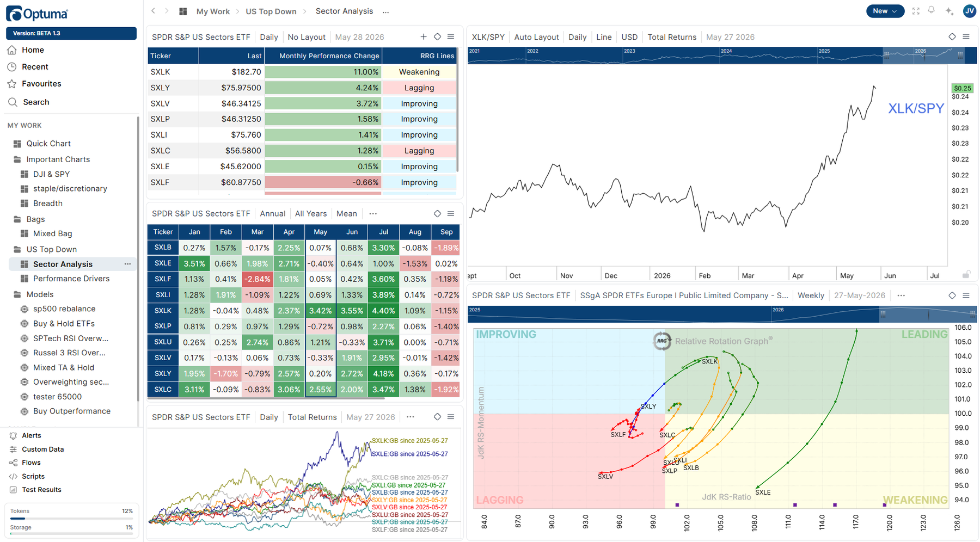The width and height of the screenshot is (980, 542).
Task: Select the SXLE tail label on RRG
Action: (x=763, y=492)
